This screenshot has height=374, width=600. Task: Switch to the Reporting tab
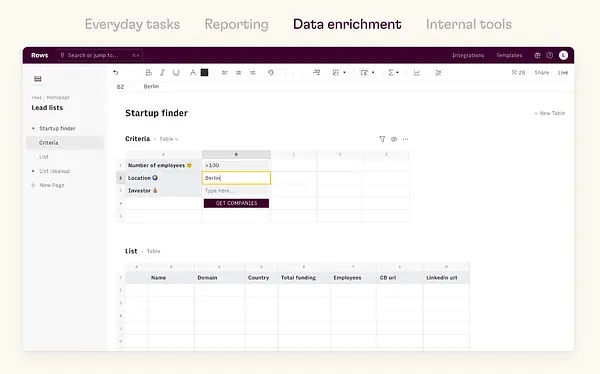(x=236, y=24)
